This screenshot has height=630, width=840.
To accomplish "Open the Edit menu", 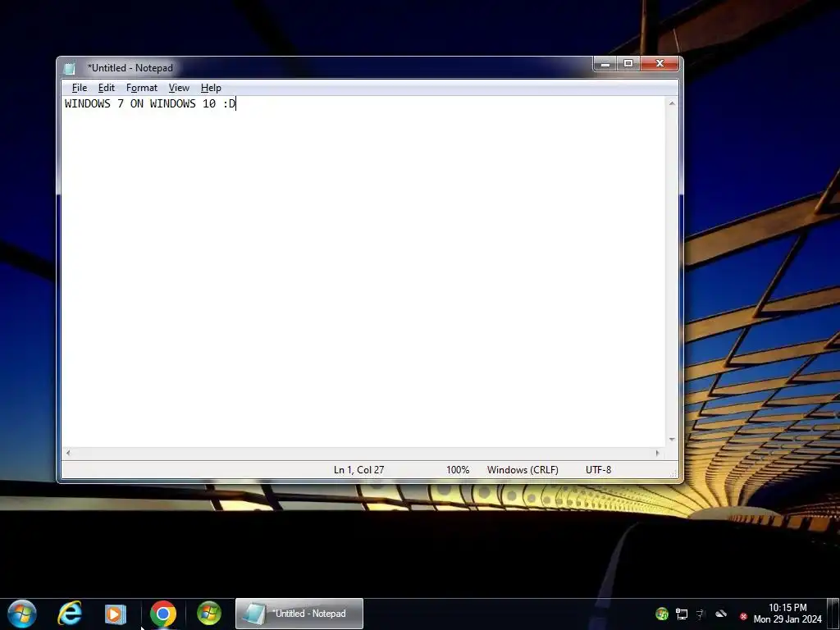I will pos(106,88).
